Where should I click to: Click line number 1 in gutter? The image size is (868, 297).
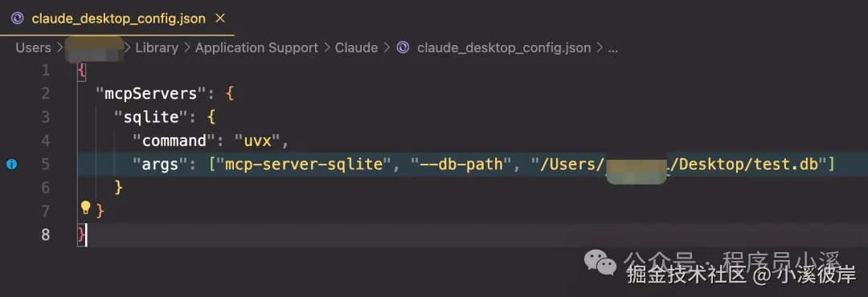point(45,71)
